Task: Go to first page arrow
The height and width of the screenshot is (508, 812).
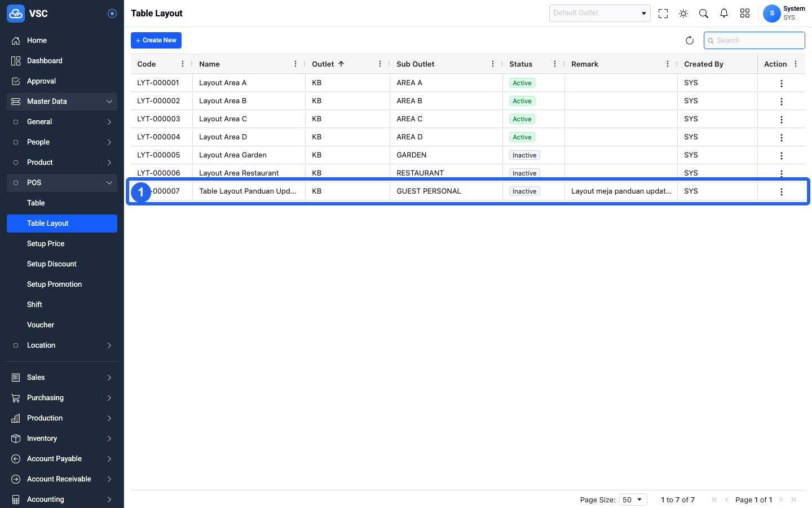Action: pyautogui.click(x=714, y=500)
